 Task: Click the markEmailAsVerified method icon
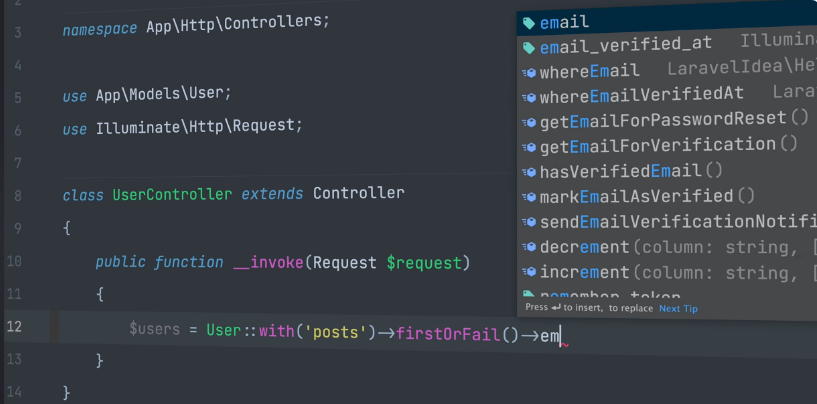click(529, 197)
